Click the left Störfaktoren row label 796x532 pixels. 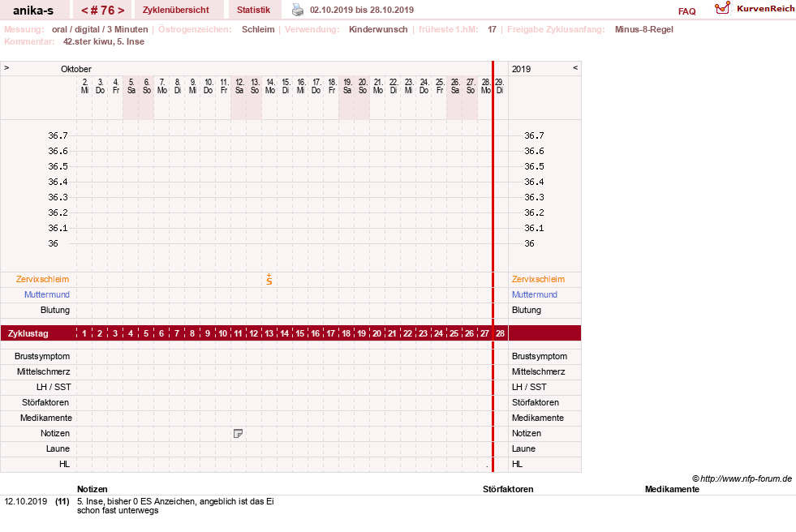[x=45, y=402]
